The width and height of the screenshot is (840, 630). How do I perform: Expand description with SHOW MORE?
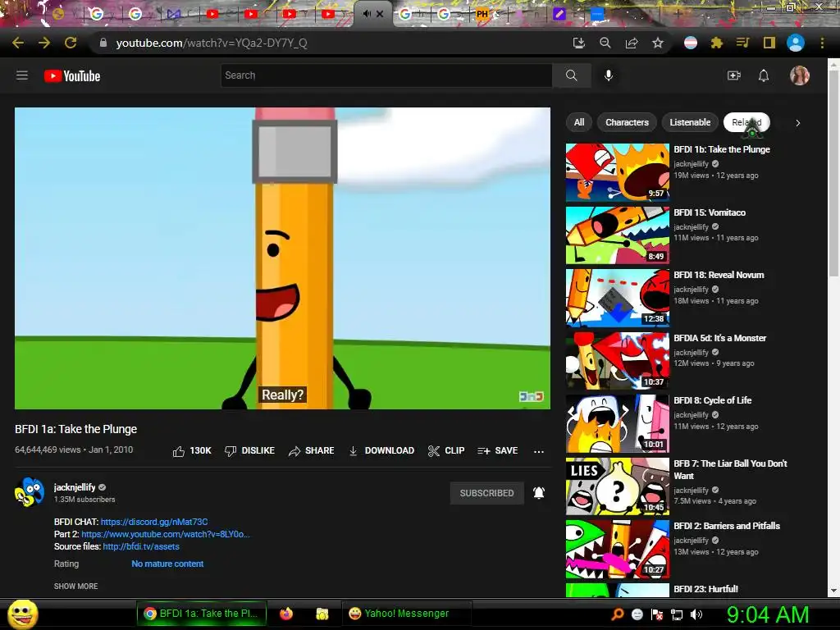pyautogui.click(x=76, y=586)
